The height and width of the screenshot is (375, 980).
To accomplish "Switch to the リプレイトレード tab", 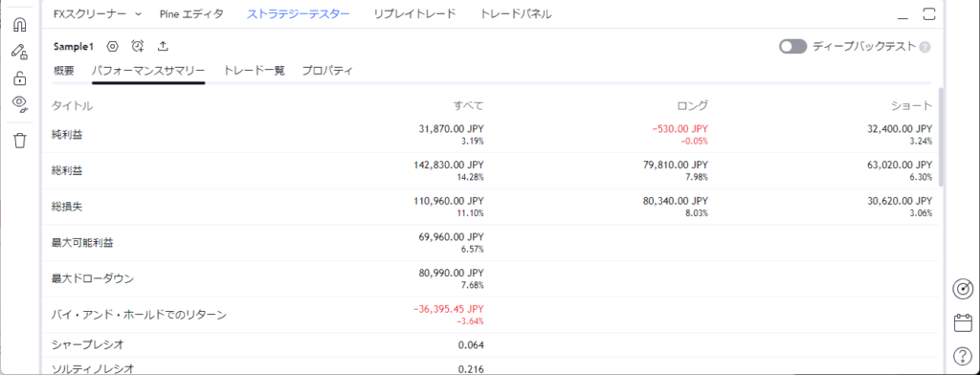I will click(415, 13).
